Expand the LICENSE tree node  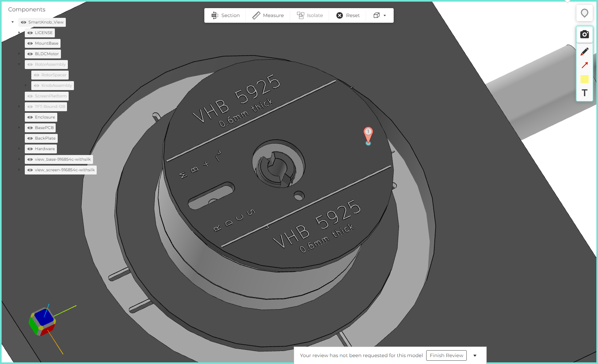(19, 33)
